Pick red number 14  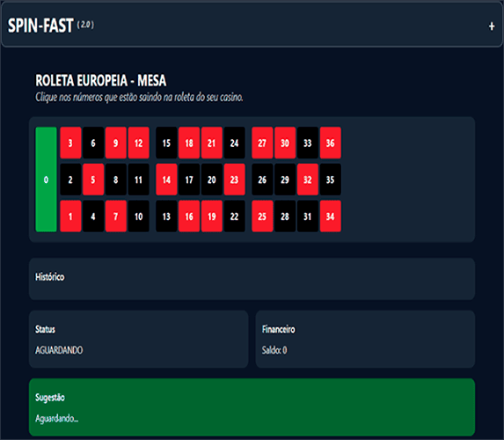coord(166,180)
